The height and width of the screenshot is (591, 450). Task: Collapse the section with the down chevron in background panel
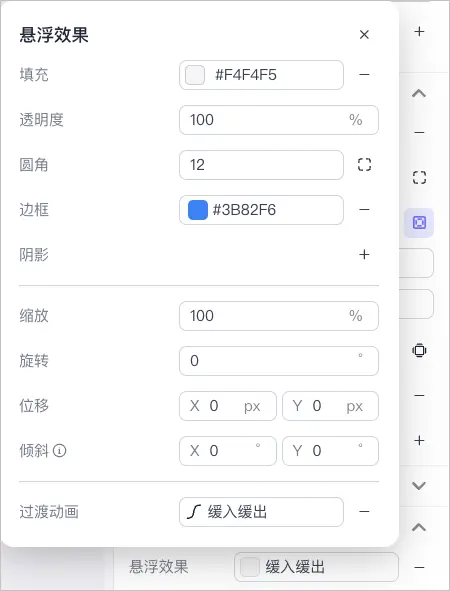click(419, 485)
